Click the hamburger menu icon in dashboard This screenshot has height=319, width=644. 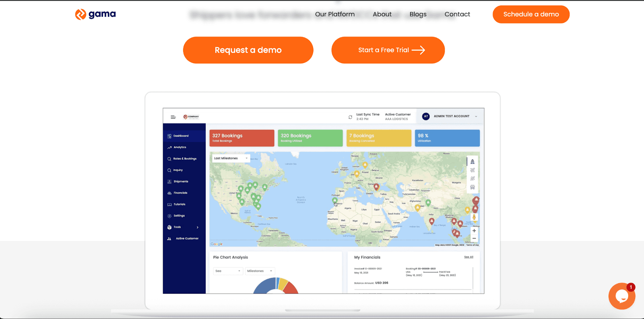(173, 117)
